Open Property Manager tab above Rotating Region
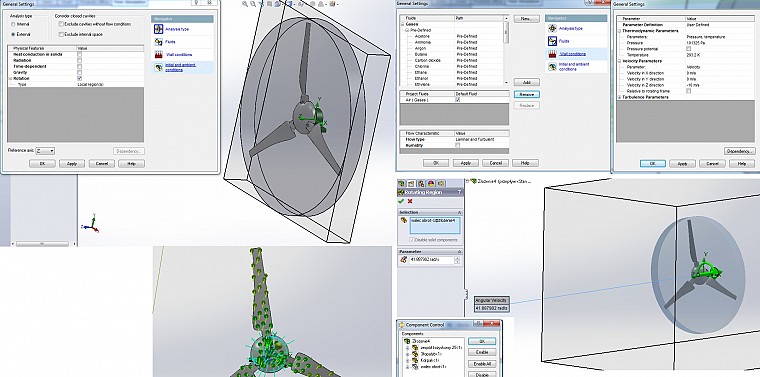This screenshot has width=760, height=377. [411, 184]
